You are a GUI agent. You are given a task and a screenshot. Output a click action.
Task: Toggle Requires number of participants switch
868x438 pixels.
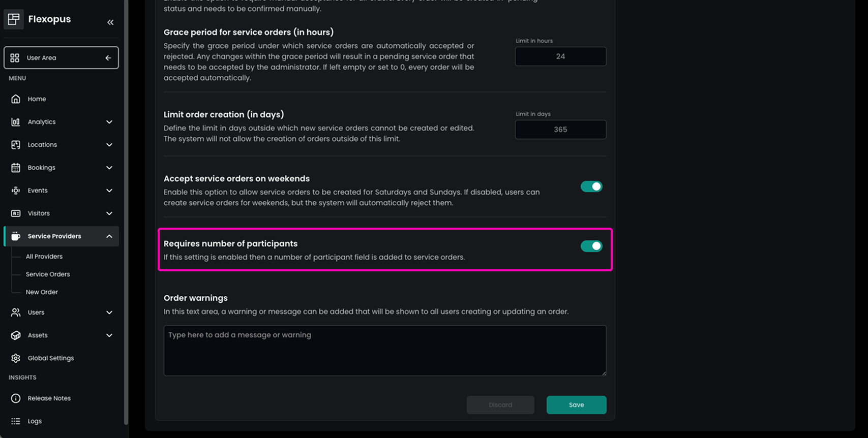click(591, 246)
